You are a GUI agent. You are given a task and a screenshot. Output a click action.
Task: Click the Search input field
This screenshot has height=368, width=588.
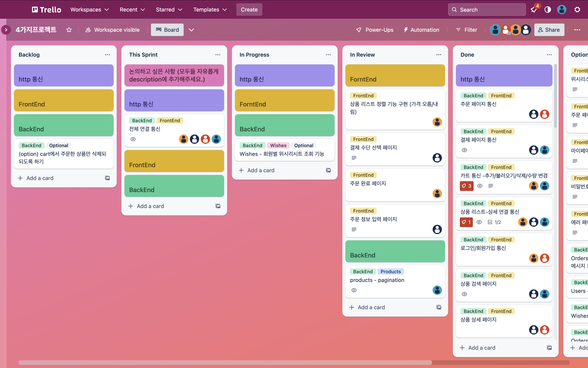[487, 10]
